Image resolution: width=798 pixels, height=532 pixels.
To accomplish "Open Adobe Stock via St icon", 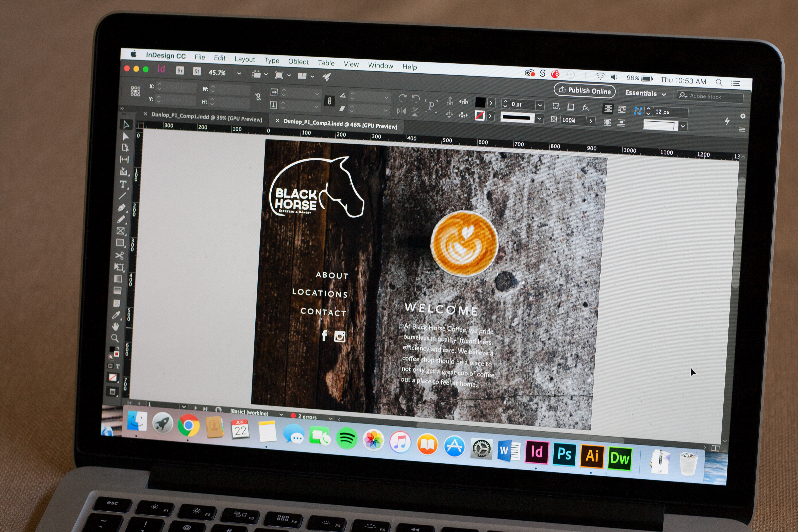I will click(x=197, y=71).
